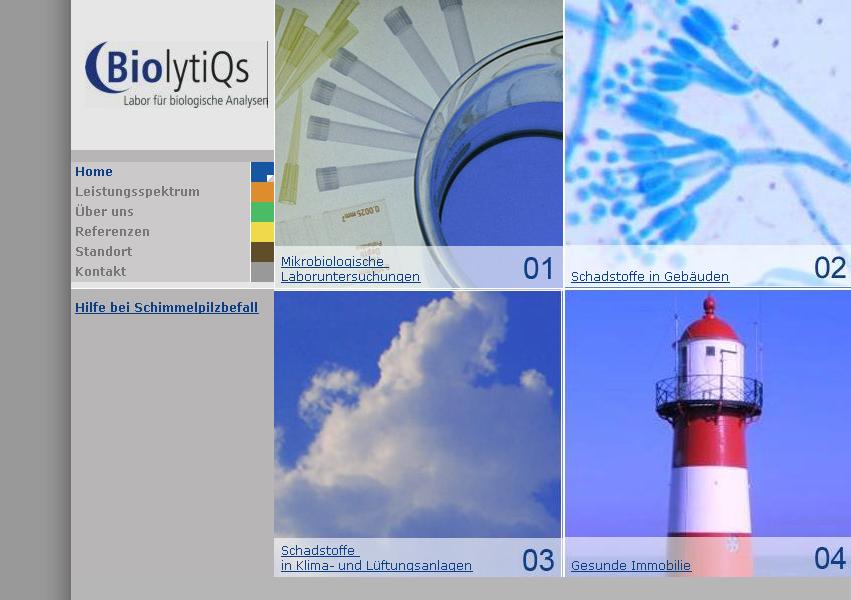
Task: Click the BiolytiQs logo
Action: point(175,74)
